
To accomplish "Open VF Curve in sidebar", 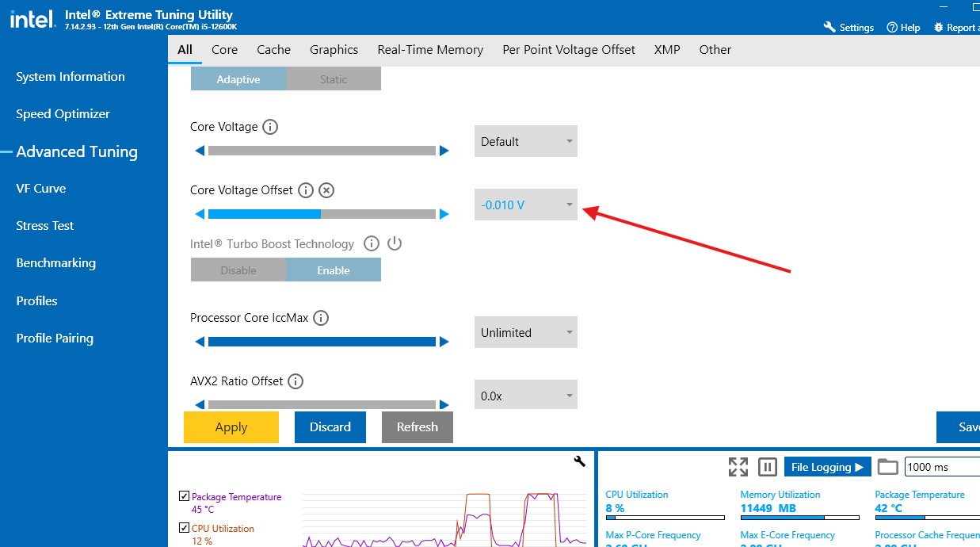I will click(x=41, y=189).
